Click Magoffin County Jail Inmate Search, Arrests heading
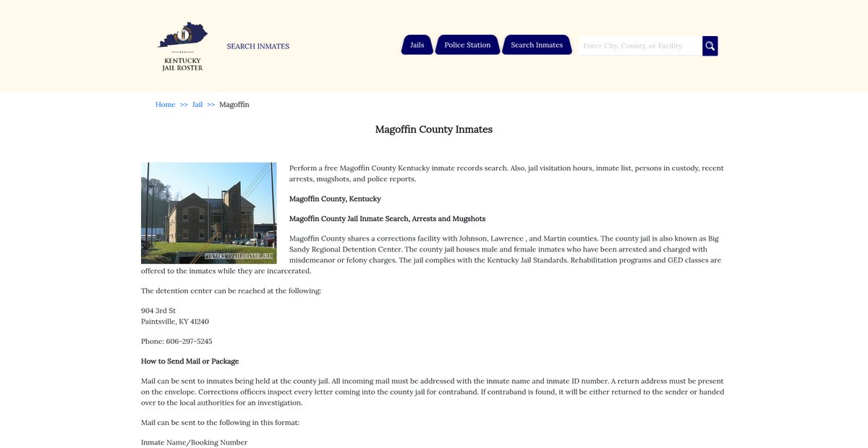 (x=387, y=219)
